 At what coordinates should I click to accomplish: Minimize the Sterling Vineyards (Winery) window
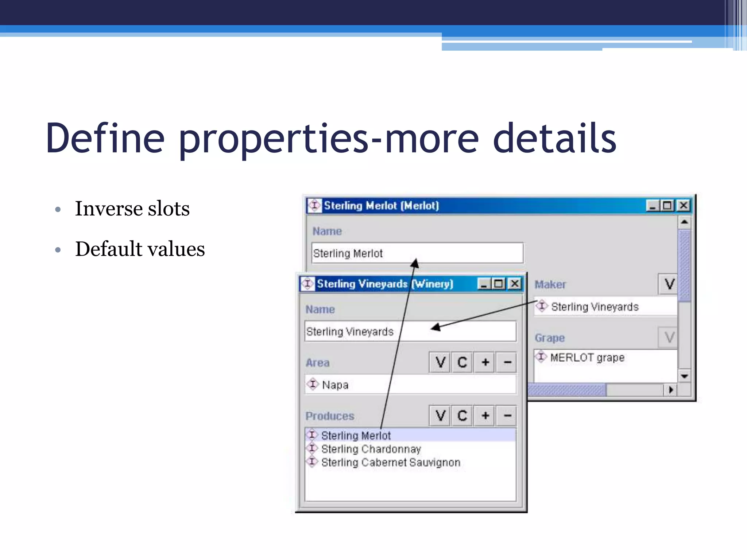tap(483, 284)
